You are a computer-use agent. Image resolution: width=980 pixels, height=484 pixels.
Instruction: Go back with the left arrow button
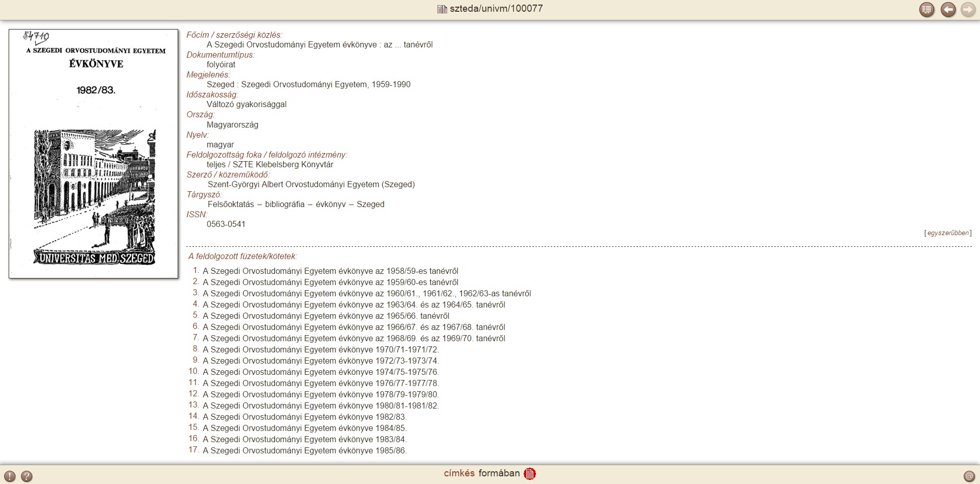(x=948, y=10)
